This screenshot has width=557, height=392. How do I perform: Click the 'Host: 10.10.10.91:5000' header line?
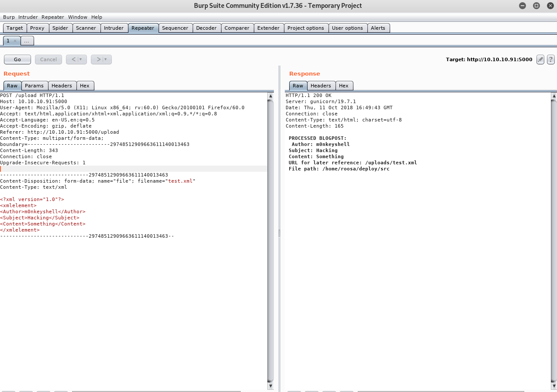(x=34, y=101)
